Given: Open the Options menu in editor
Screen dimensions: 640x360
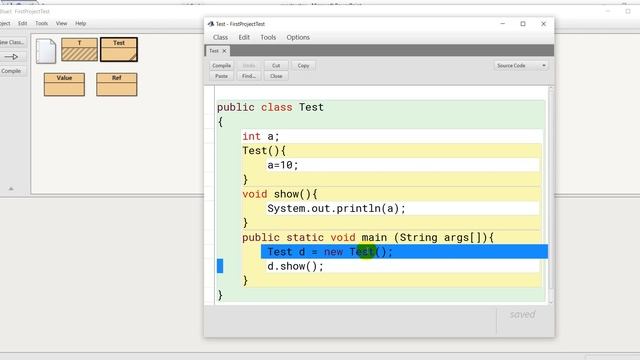Looking at the screenshot, I should 298,37.
